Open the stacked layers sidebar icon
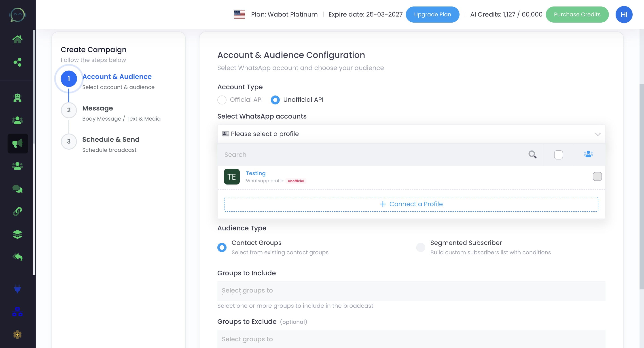This screenshot has height=348, width=644. point(17,234)
